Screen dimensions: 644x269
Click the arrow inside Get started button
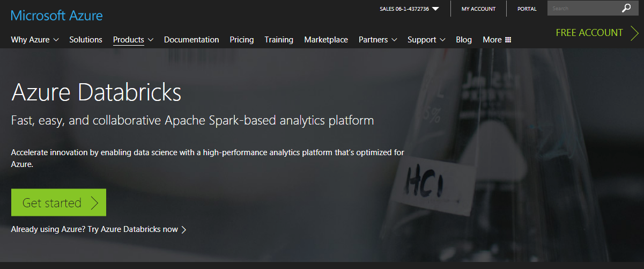point(94,202)
